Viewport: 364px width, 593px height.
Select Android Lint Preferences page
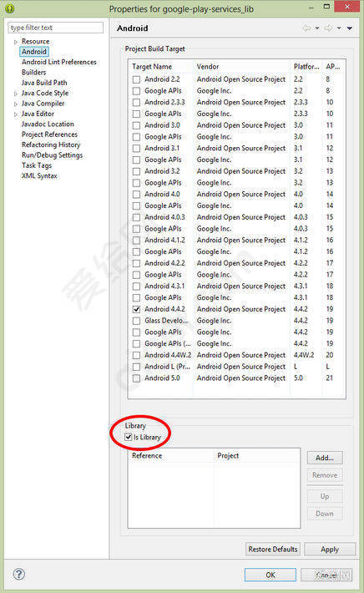click(59, 62)
